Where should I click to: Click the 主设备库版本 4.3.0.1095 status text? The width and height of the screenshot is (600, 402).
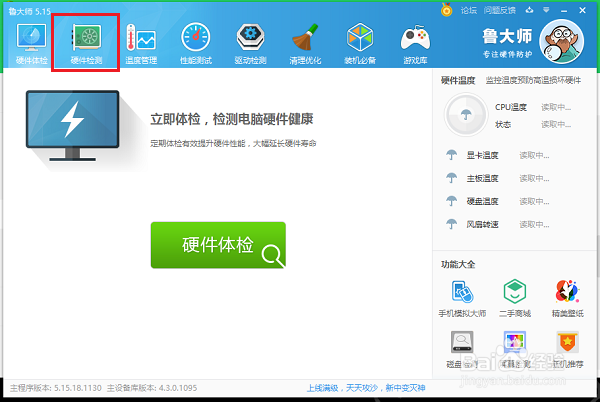point(152,388)
